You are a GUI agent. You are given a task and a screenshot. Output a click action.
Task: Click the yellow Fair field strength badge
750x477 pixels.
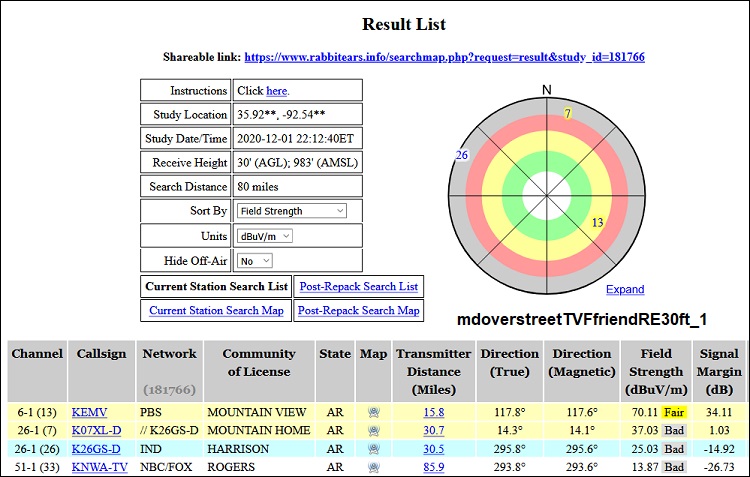pos(673,411)
